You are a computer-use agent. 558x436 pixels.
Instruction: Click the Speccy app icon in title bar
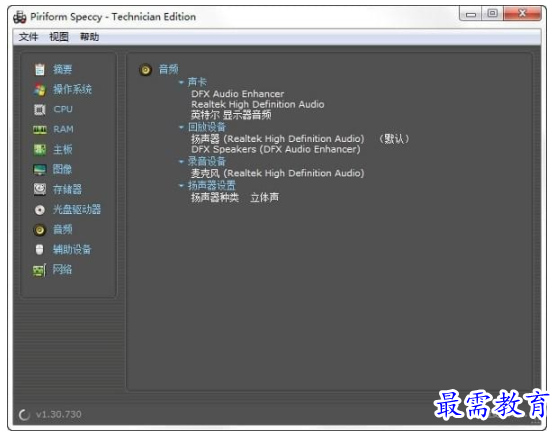pyautogui.click(x=20, y=17)
